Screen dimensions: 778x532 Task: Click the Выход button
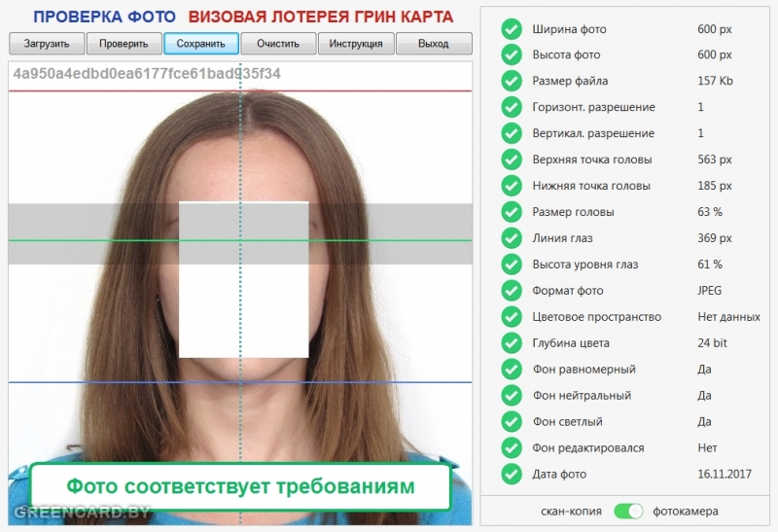point(434,44)
